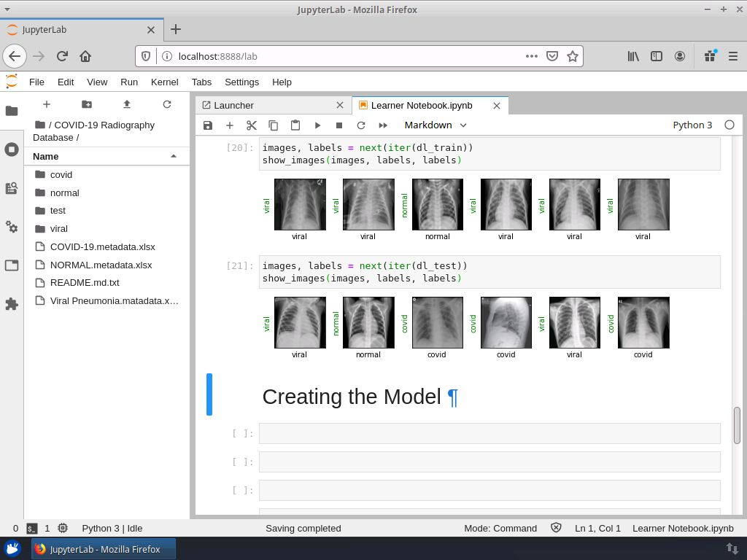This screenshot has height=560, width=747.
Task: Click the notebook vertical scrollbar handle
Action: point(737,425)
